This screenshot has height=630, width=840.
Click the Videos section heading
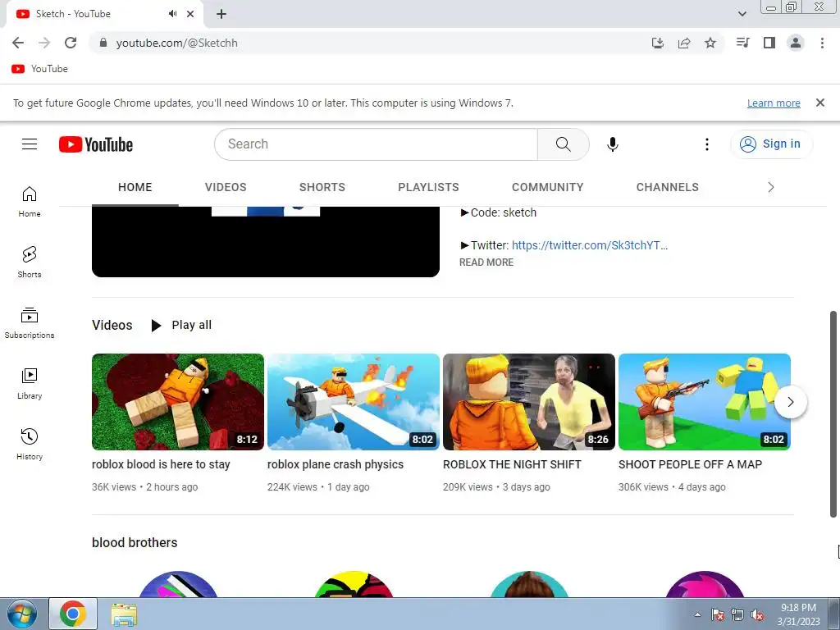[x=112, y=325]
